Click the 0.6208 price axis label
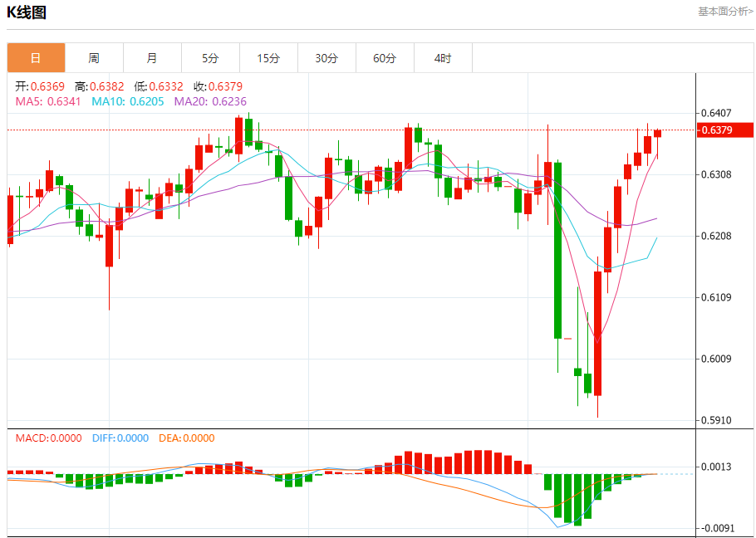The height and width of the screenshot is (538, 756). 716,236
